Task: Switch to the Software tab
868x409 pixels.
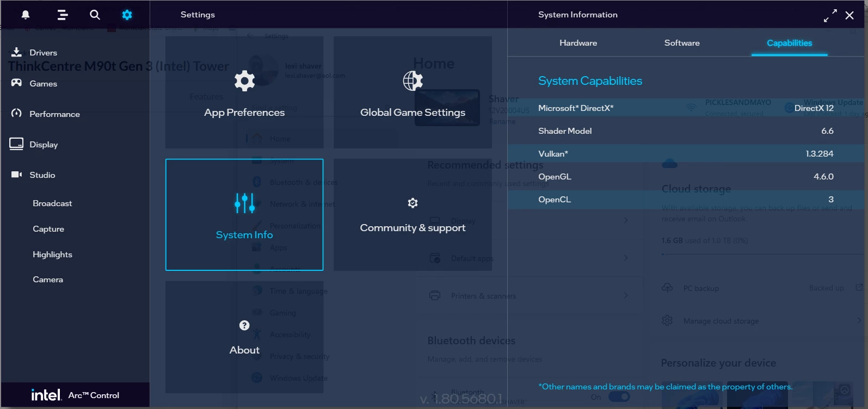Action: (x=682, y=43)
